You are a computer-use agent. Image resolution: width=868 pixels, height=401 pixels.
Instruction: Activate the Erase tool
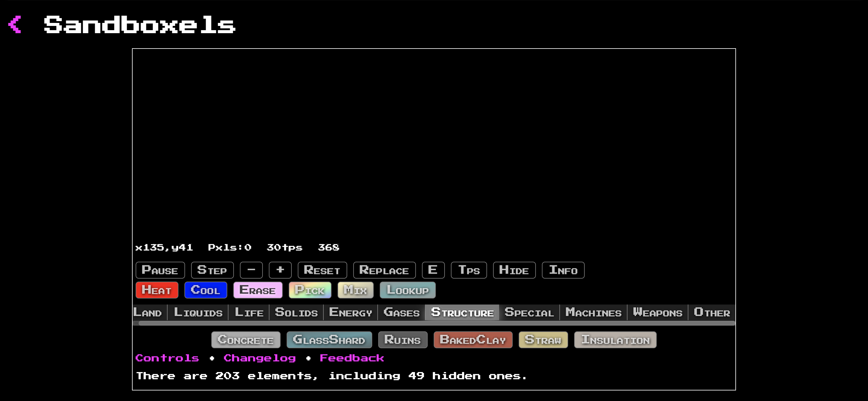(x=258, y=290)
